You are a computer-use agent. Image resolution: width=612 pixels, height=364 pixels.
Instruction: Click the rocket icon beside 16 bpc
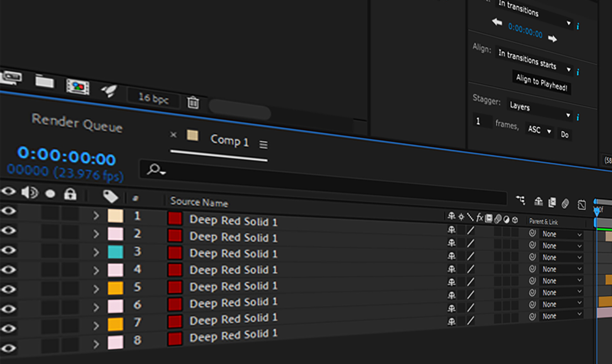109,91
